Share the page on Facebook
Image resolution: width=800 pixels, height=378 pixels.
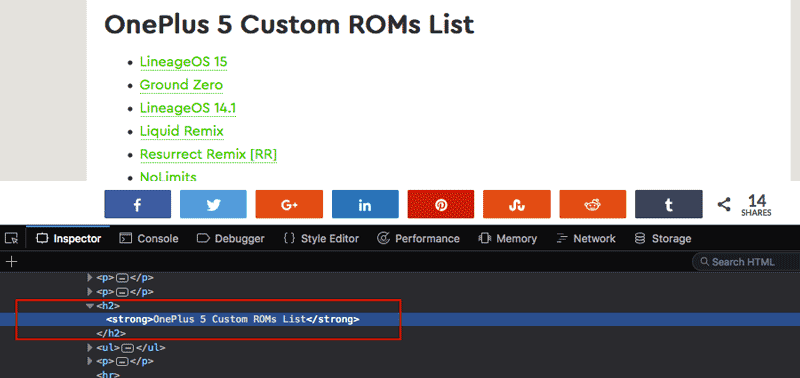(137, 204)
